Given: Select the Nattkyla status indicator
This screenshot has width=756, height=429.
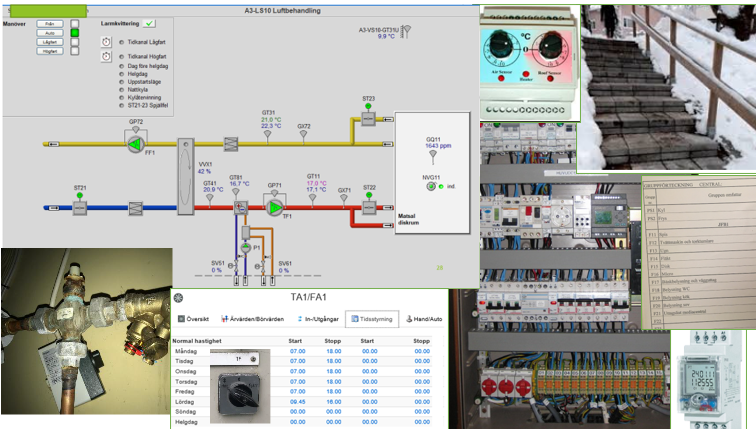Looking at the screenshot, I should [x=122, y=90].
